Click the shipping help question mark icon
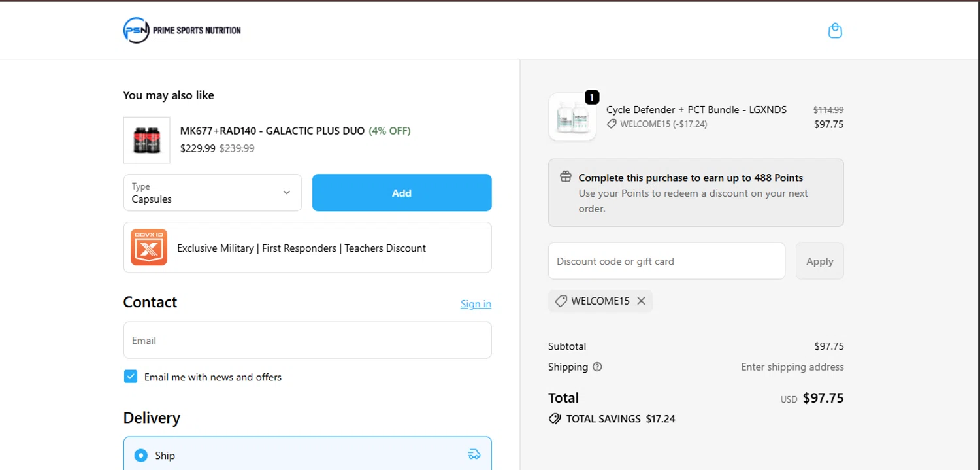 coord(597,367)
